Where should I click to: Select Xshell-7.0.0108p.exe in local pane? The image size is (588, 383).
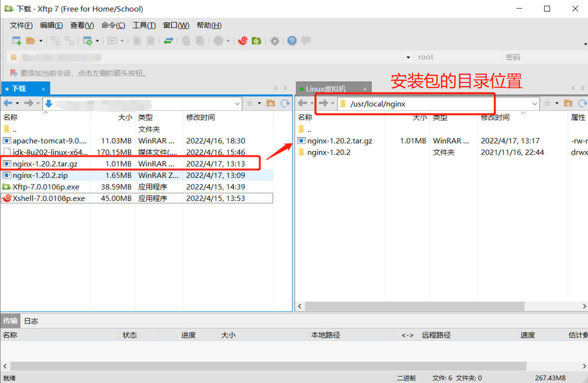pos(137,198)
